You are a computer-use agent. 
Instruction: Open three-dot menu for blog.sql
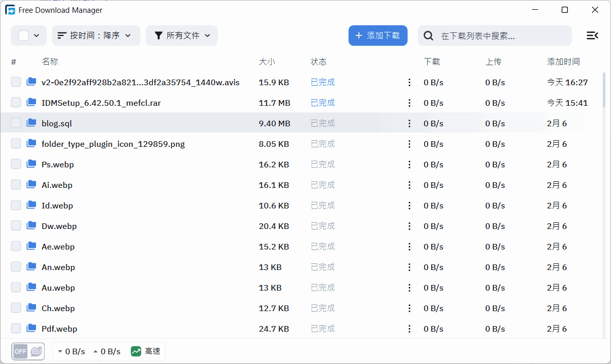[409, 124]
